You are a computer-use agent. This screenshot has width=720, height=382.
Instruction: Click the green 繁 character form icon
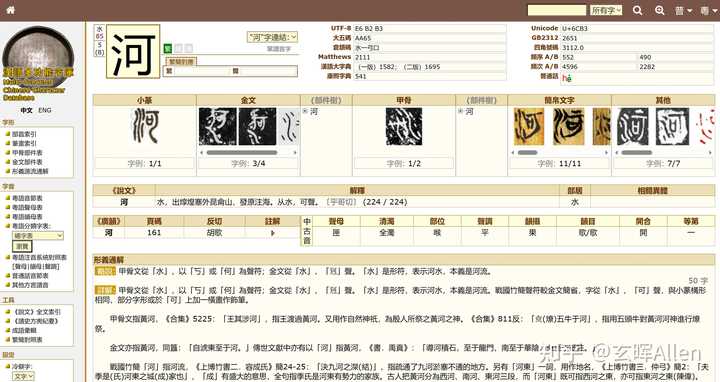click(x=168, y=48)
